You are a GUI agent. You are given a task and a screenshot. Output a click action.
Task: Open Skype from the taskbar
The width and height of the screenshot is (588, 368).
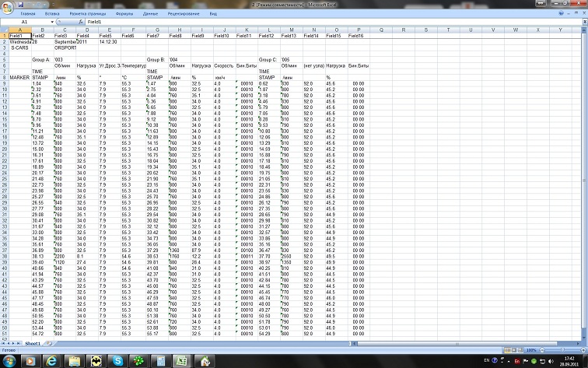click(117, 361)
